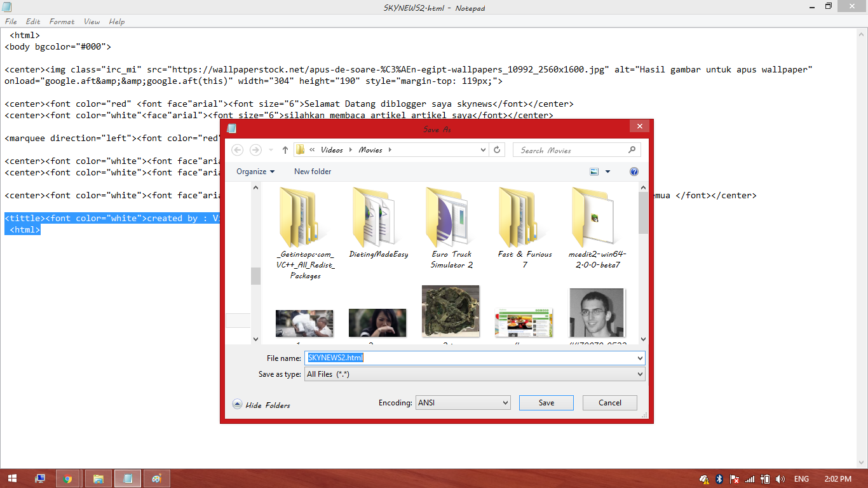The width and height of the screenshot is (868, 488).
Task: Change the folder view layout using the views icon
Action: point(593,171)
